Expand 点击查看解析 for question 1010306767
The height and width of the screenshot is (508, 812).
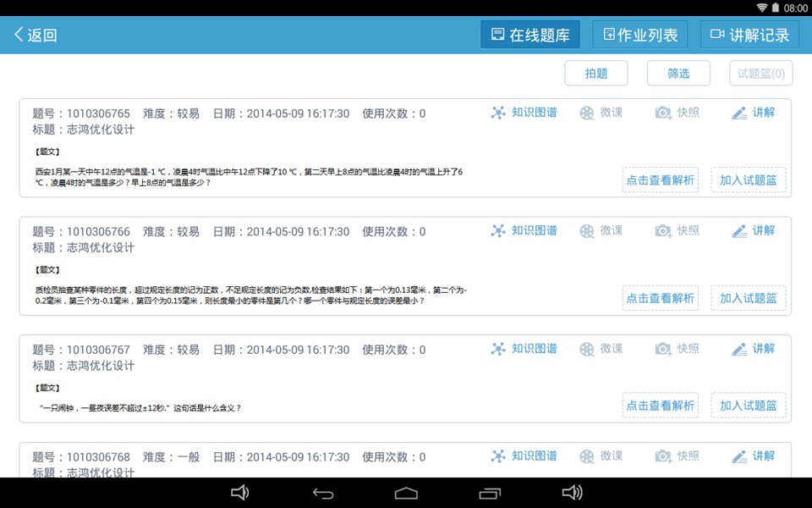(x=660, y=406)
